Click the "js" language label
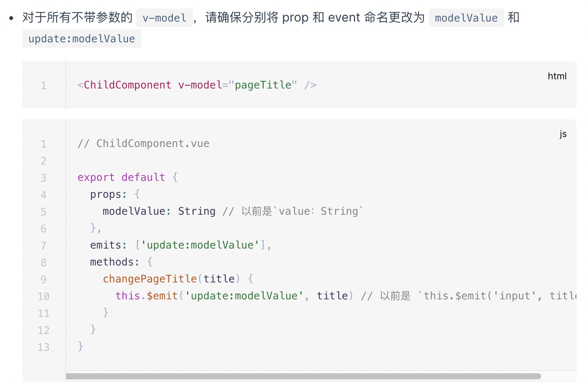Image resolution: width=588 pixels, height=384 pixels. pos(563,134)
